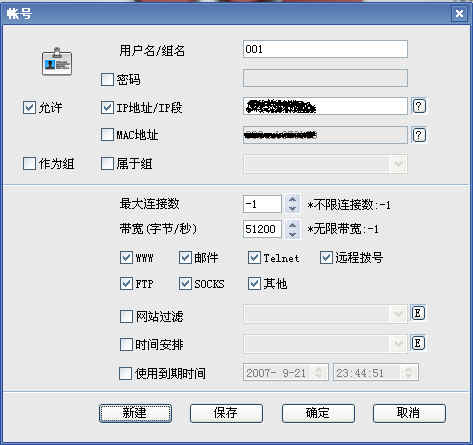Click the 确定 button
This screenshot has width=473, height=445.
click(x=318, y=413)
